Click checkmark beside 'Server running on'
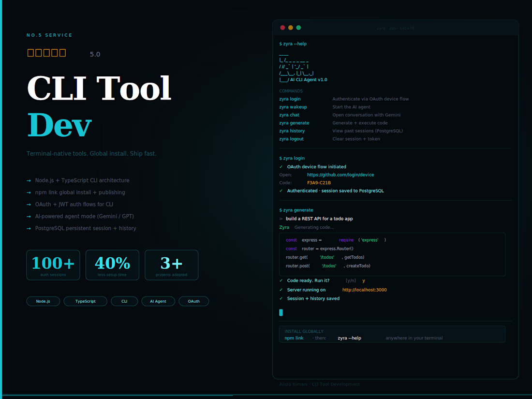The image size is (532, 399). pyautogui.click(x=281, y=290)
